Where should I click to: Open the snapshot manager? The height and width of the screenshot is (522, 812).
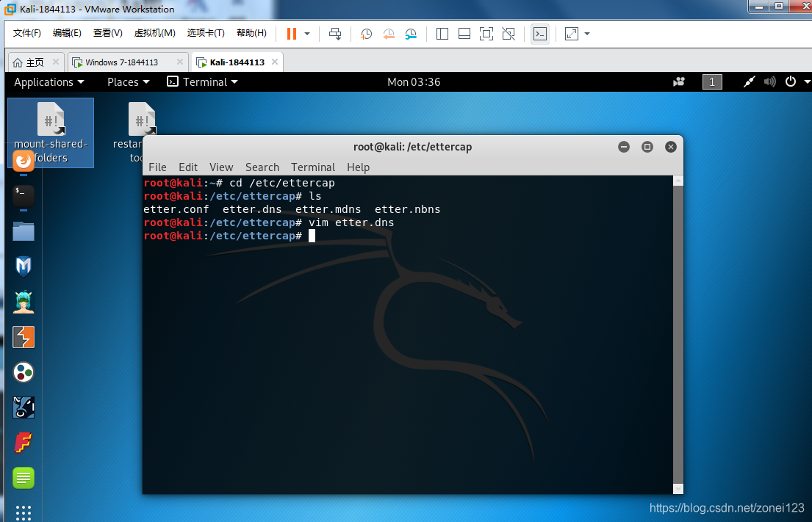(x=411, y=34)
